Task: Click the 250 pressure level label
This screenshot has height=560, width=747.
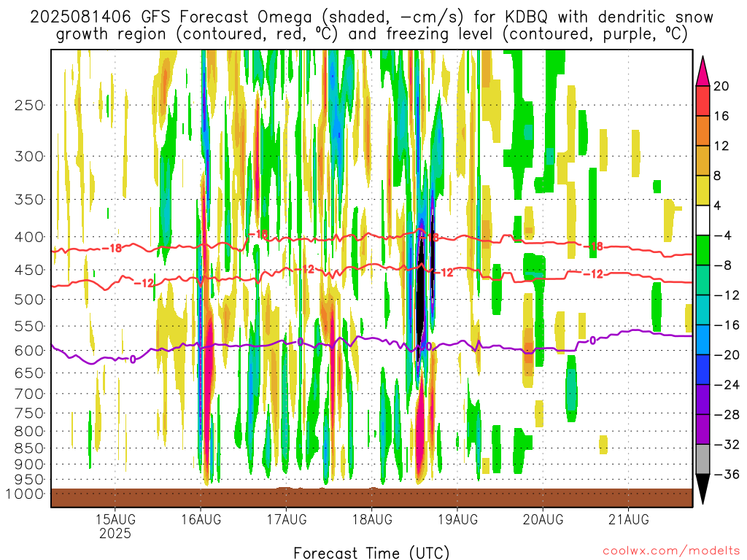Action: (29, 105)
